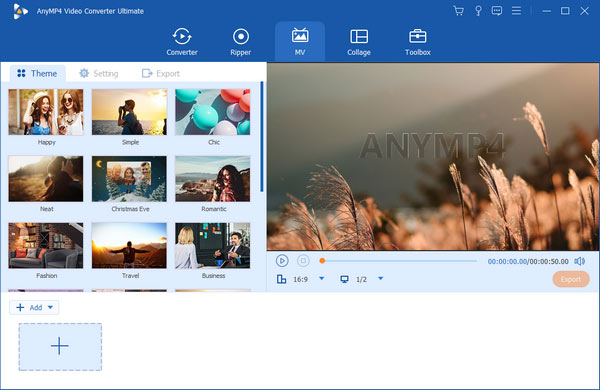Expand the 16:9 aspect ratio dropdown
Screen dimensions: 600x390
click(322, 279)
